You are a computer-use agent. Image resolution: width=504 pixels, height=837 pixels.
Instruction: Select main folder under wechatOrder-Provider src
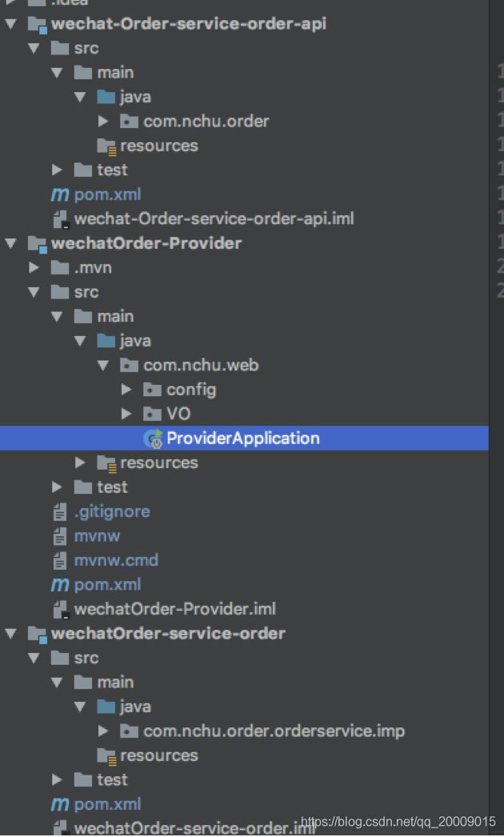[x=115, y=317]
